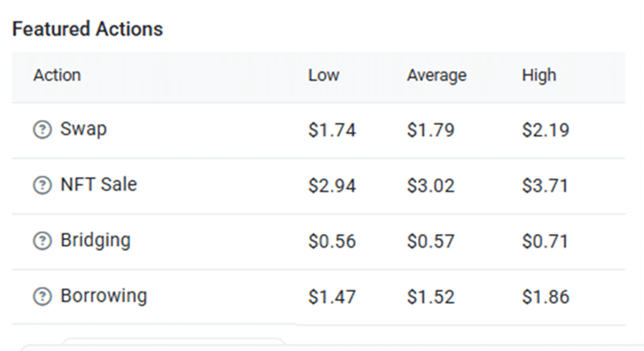Click the info icon beside Borrowing
This screenshot has width=644, height=351.
42,296
